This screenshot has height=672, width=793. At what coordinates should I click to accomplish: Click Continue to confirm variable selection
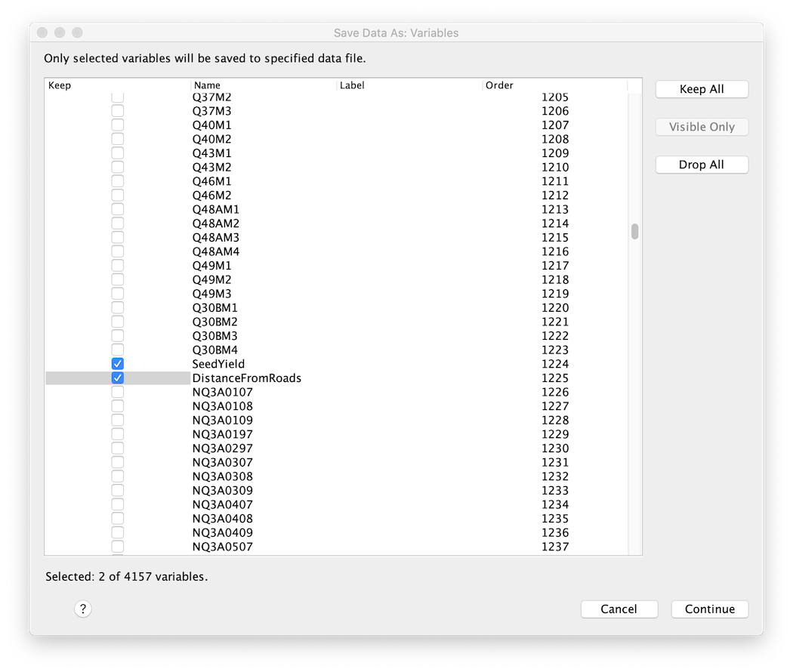pyautogui.click(x=710, y=609)
